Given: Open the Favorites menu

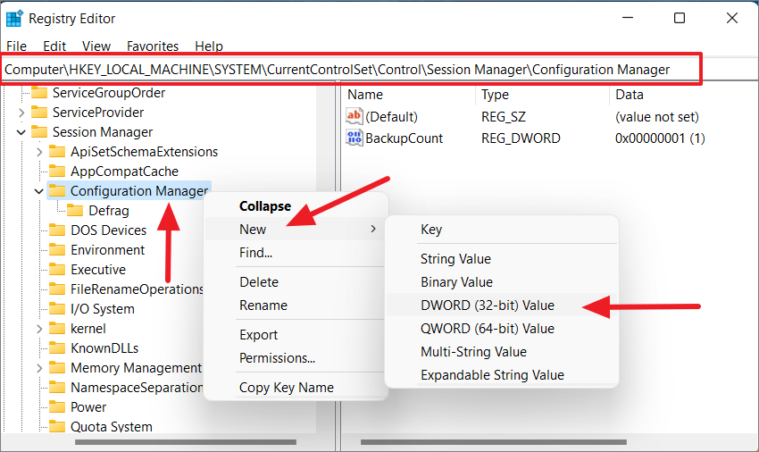Looking at the screenshot, I should point(152,46).
